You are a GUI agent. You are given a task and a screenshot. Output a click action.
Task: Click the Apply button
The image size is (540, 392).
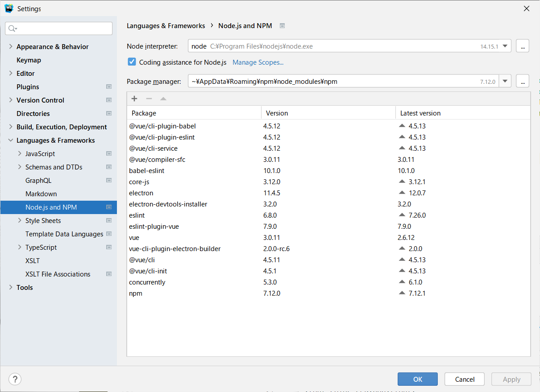click(x=511, y=379)
